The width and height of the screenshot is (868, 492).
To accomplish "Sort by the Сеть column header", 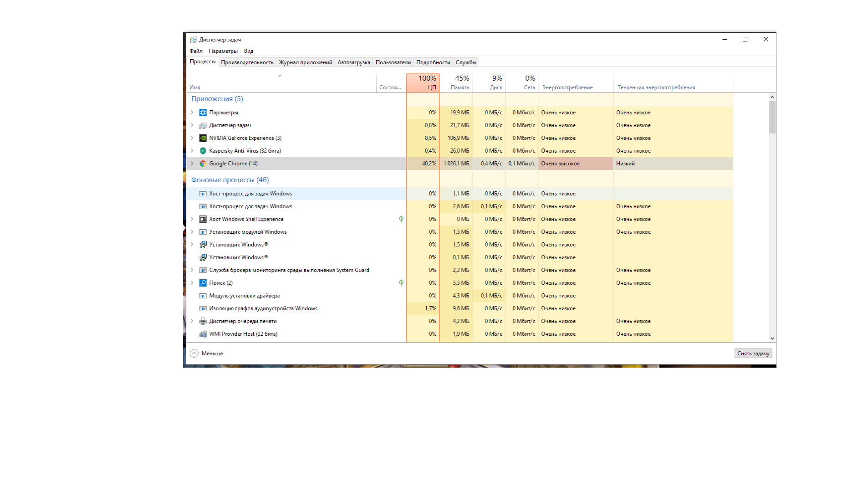I will click(521, 83).
